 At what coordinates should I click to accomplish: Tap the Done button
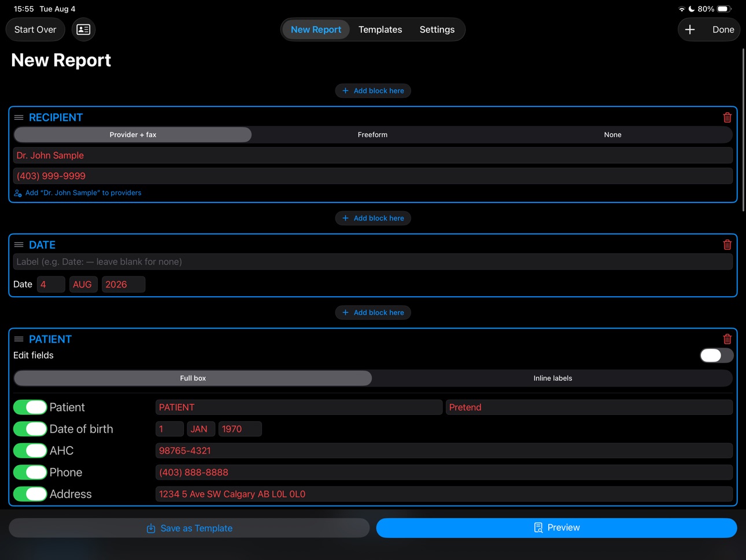[x=723, y=30]
